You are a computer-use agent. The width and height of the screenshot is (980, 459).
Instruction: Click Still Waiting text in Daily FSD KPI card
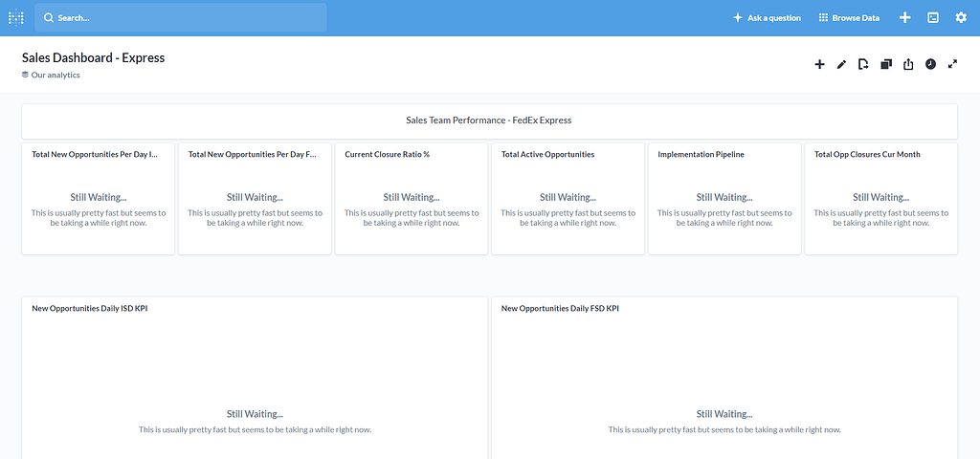click(724, 414)
